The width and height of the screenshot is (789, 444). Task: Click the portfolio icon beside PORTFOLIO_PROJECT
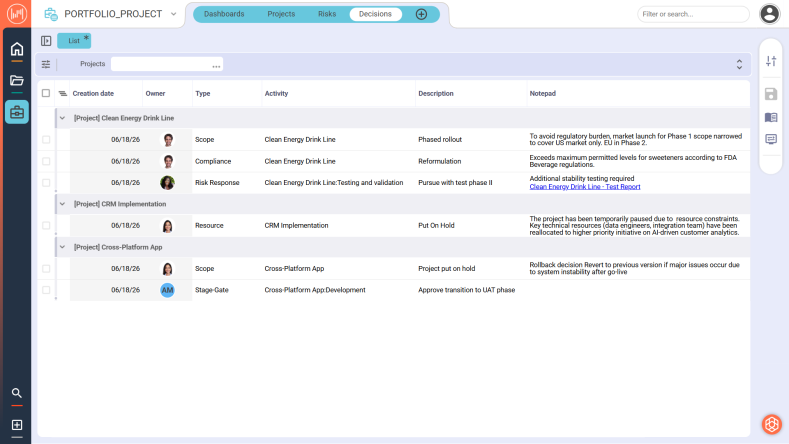[x=51, y=14]
